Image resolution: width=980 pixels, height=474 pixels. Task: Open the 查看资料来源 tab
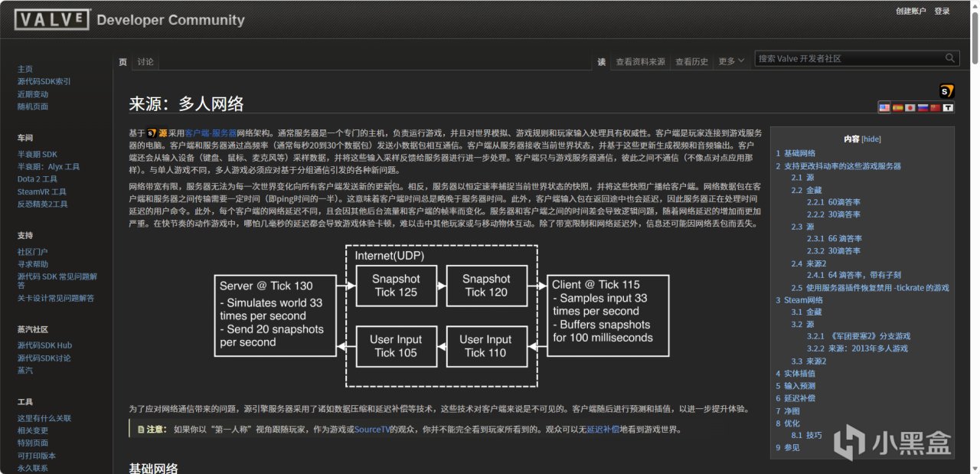click(641, 61)
